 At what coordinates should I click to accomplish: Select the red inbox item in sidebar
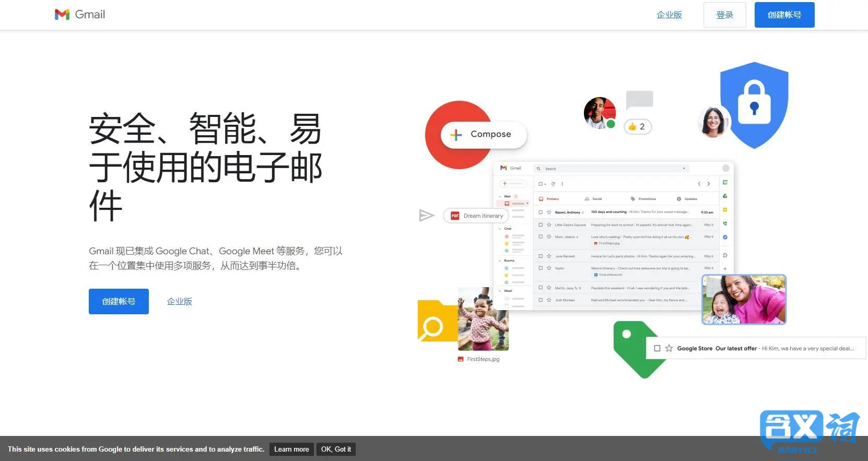513,203
